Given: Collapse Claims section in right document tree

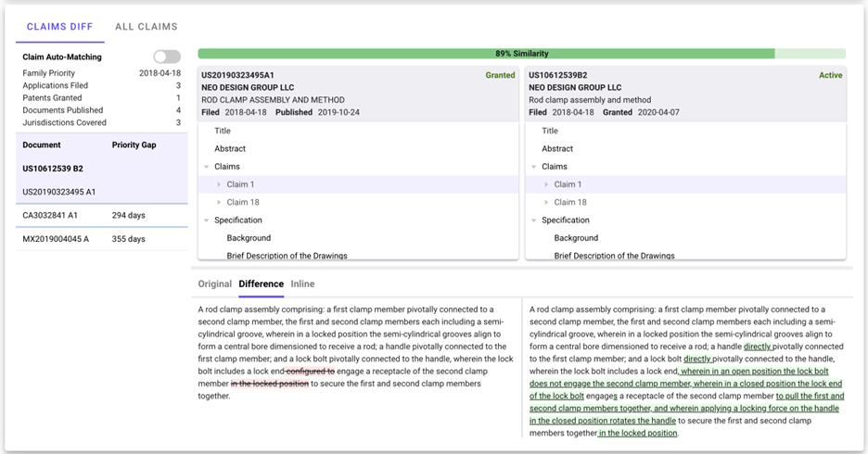Looking at the screenshot, I should [x=533, y=167].
